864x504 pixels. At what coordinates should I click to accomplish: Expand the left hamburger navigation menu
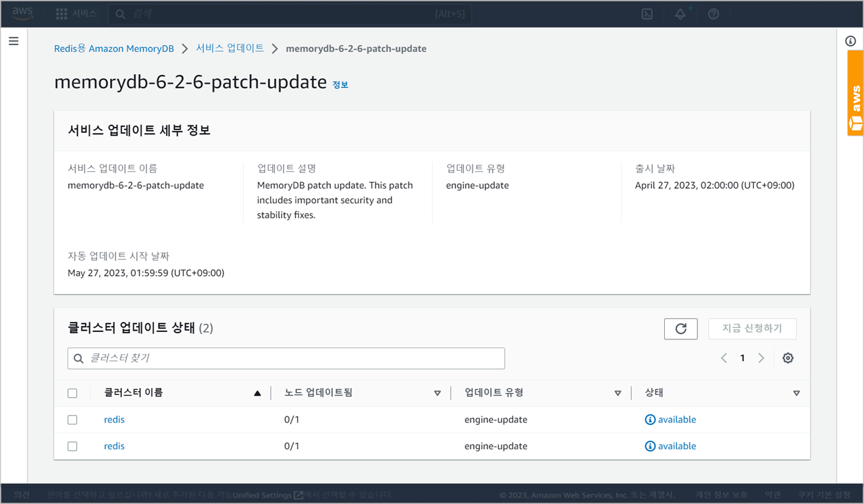click(13, 41)
